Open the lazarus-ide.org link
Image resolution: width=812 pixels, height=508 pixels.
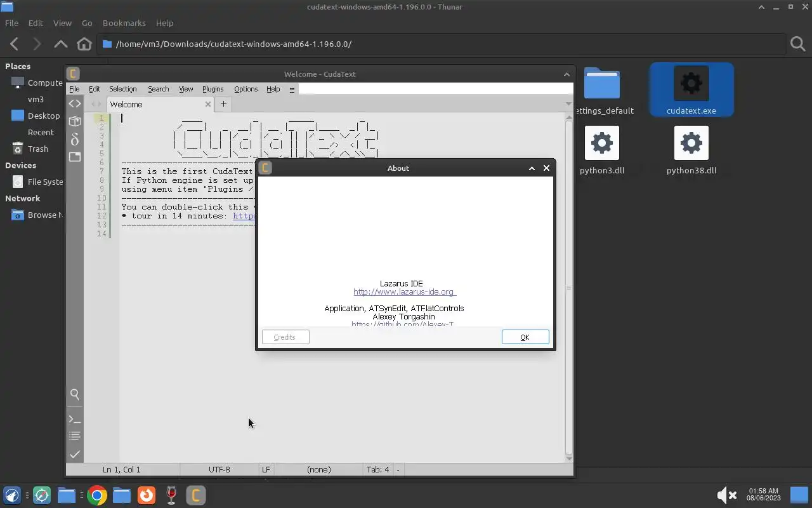coord(404,292)
